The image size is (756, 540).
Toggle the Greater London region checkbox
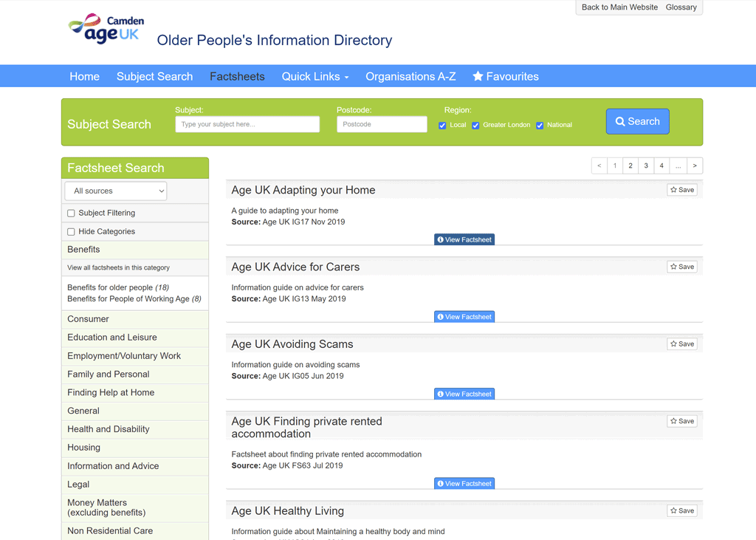[475, 126]
